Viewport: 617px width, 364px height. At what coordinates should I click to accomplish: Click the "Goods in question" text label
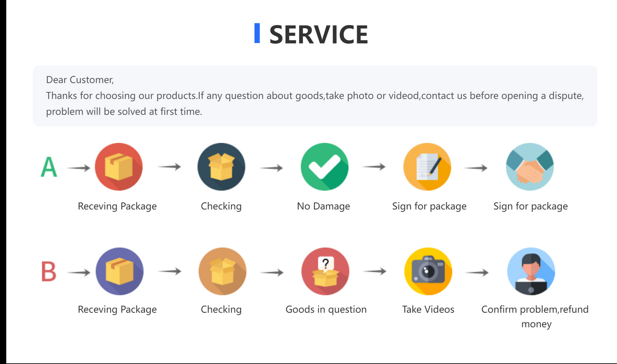[326, 310]
